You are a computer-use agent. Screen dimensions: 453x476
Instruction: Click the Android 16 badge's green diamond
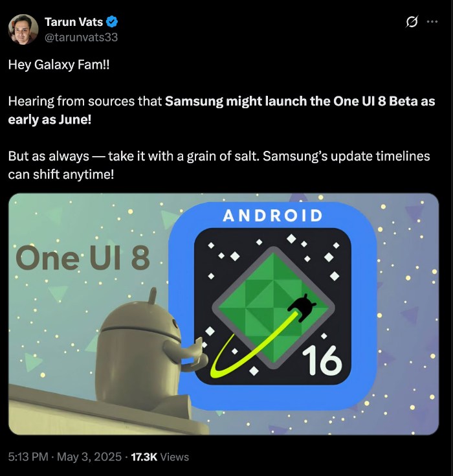273,308
